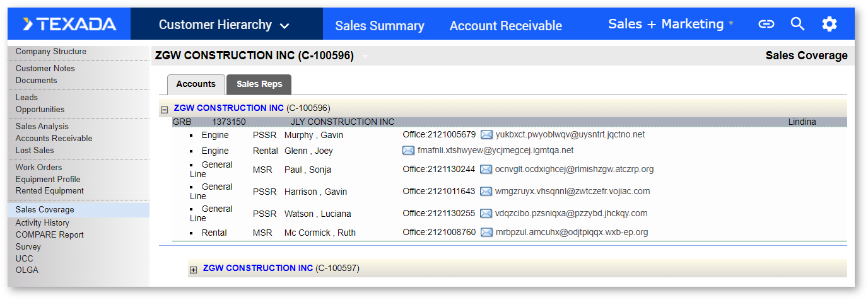The image size is (868, 300).
Task: Click ZGW CONSTRUCTION INC link for C-100596
Action: (x=228, y=108)
